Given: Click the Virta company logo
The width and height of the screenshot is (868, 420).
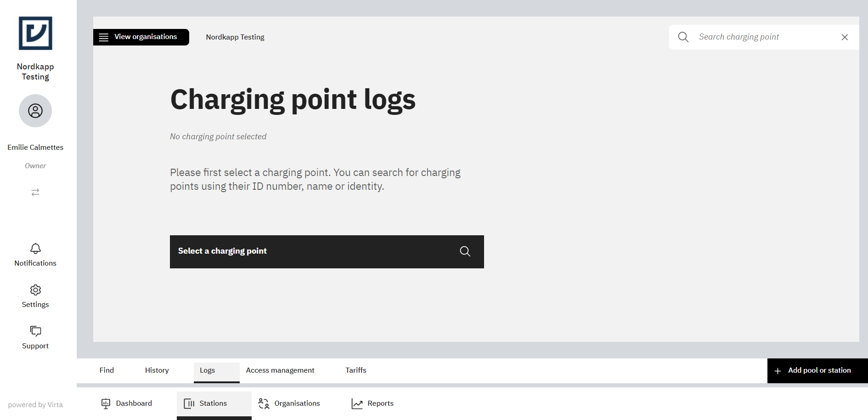Looking at the screenshot, I should click(x=35, y=33).
